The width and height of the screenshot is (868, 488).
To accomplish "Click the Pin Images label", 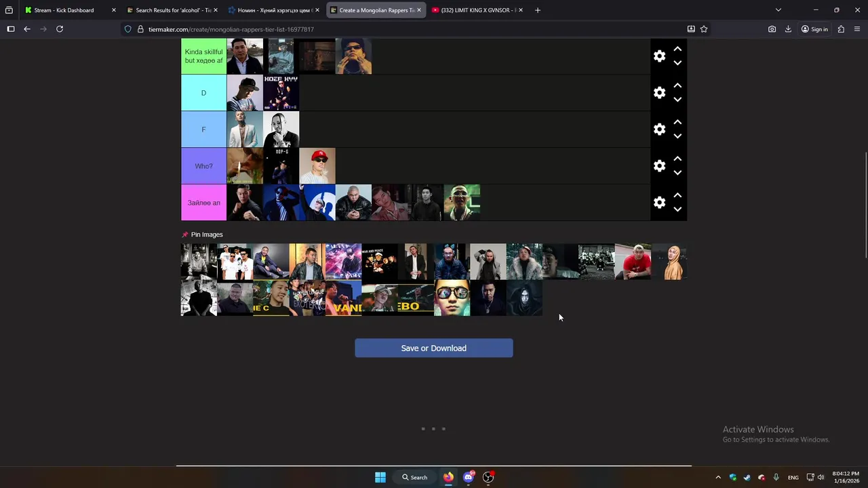I will tap(207, 235).
